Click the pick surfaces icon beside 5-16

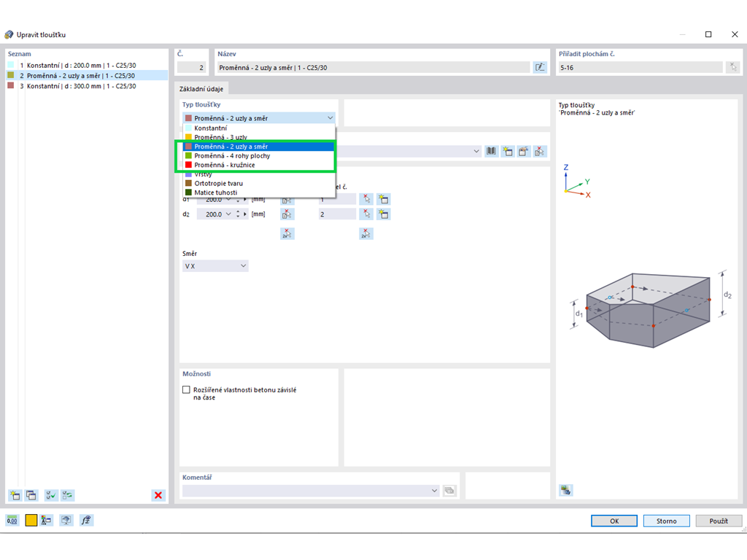(x=733, y=68)
